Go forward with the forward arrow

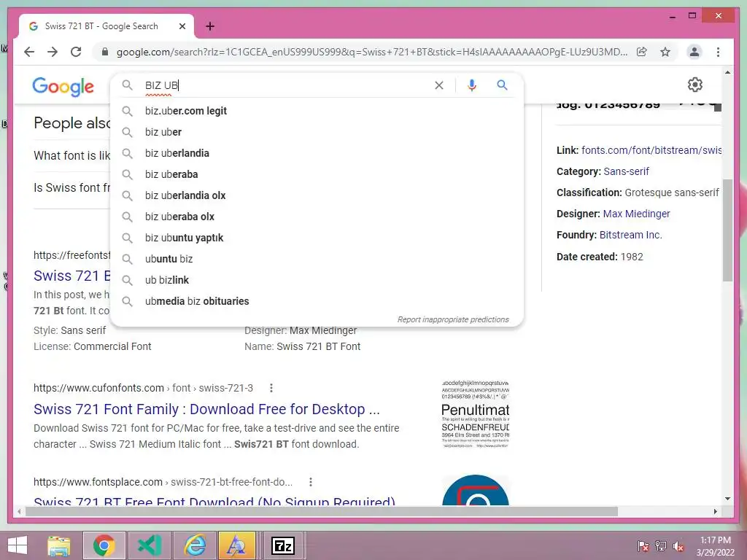[53, 52]
